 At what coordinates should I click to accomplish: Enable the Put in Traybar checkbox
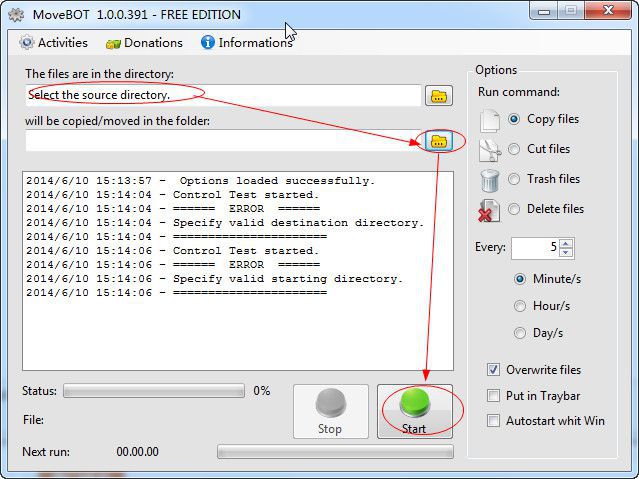click(493, 395)
